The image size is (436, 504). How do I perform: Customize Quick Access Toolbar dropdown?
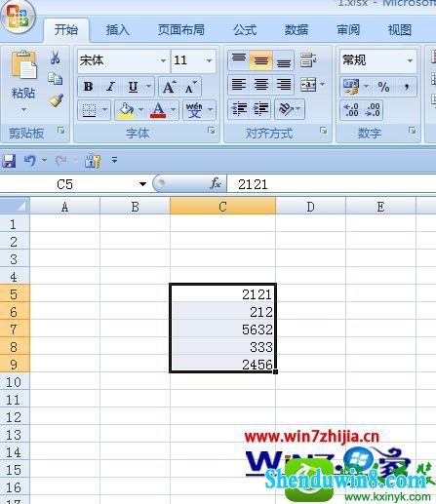tap(114, 160)
